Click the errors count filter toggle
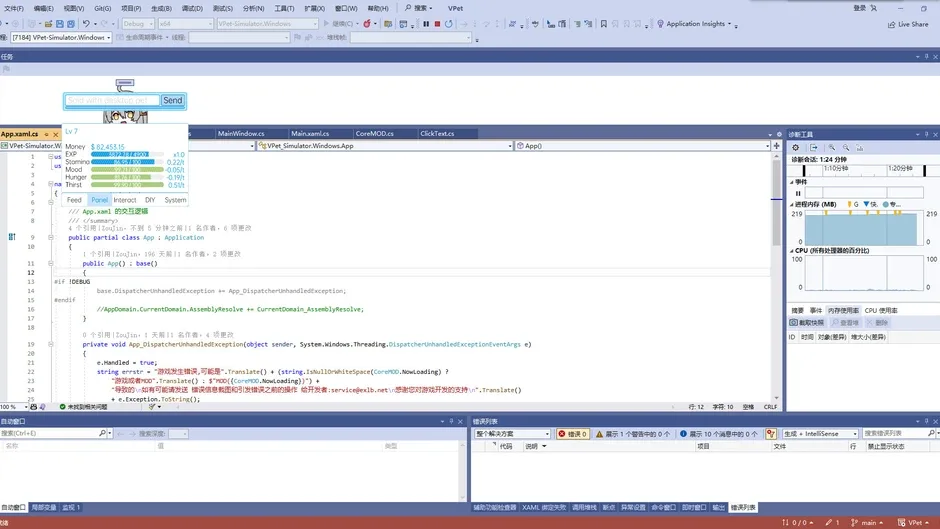This screenshot has width=940, height=529. [573, 434]
